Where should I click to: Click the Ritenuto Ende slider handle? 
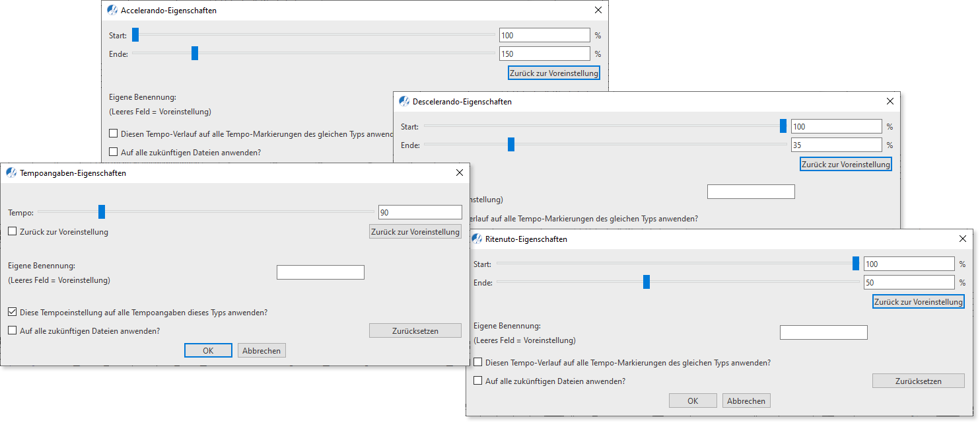coord(647,282)
